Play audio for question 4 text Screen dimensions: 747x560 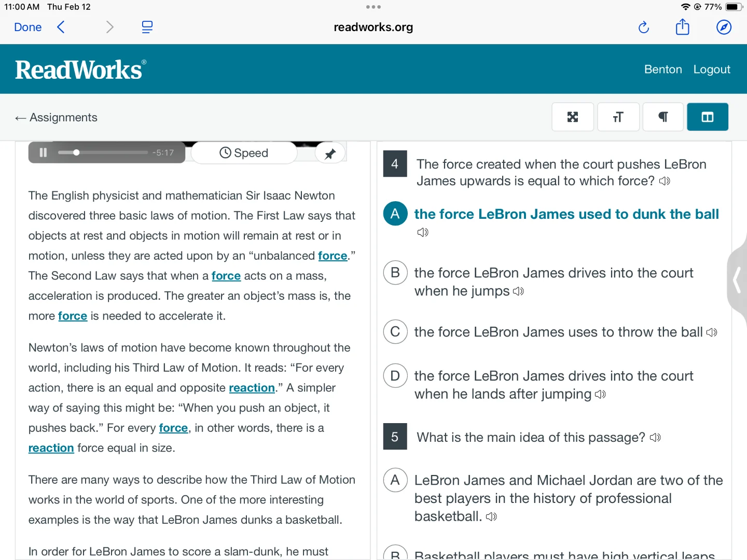665,181
